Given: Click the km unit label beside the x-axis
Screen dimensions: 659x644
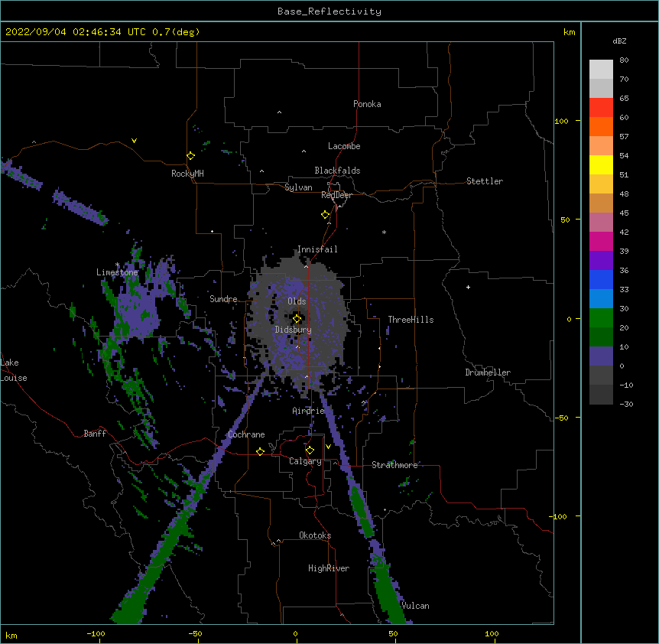Looking at the screenshot, I should point(11,635).
